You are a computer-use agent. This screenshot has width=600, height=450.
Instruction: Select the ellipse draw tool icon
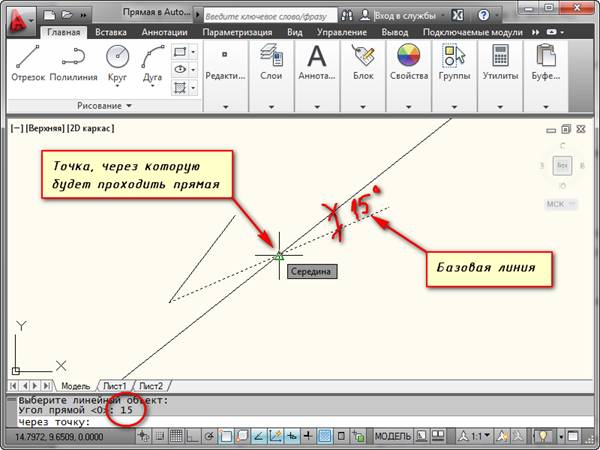[180, 70]
